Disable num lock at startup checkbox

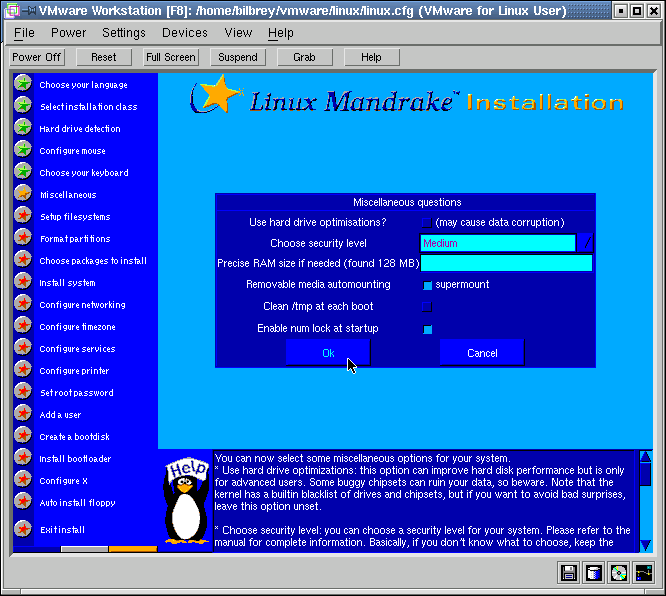(x=427, y=328)
